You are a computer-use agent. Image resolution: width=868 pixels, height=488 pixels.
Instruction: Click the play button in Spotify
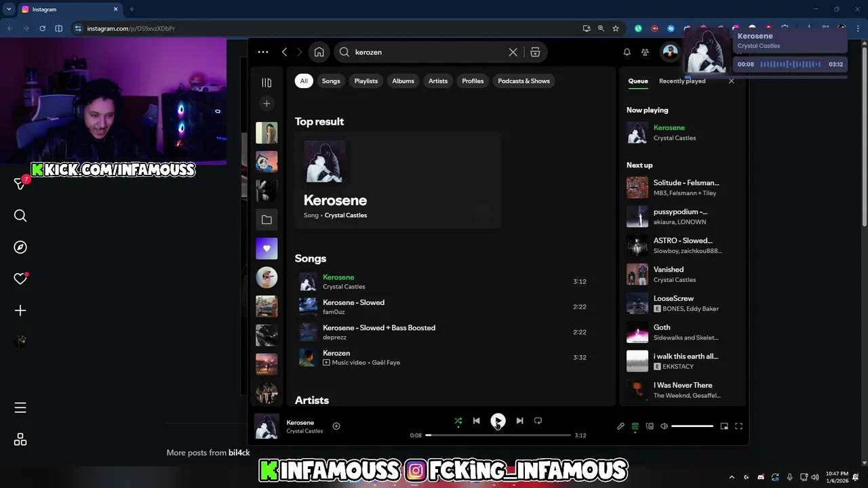[498, 421]
